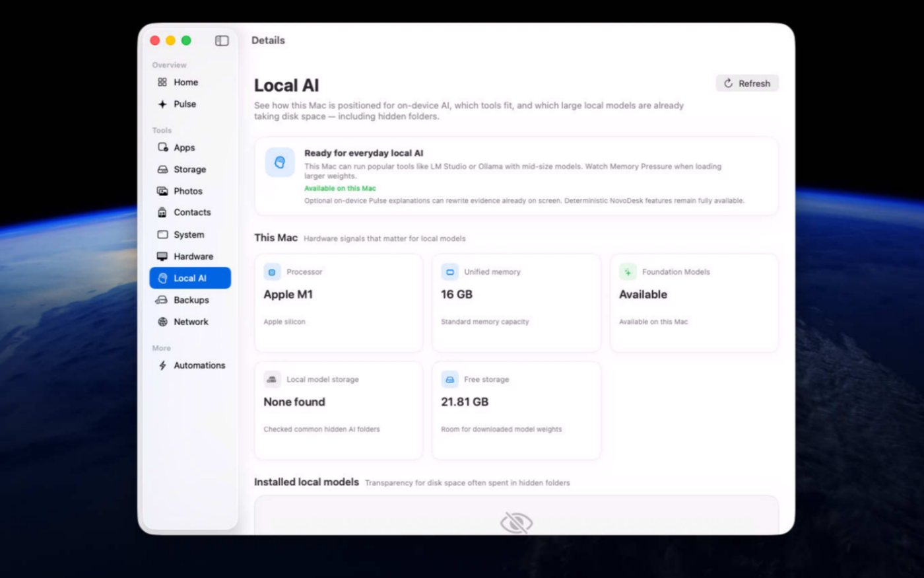Click the Refresh button
Image resolution: width=924 pixels, height=578 pixels.
point(747,83)
